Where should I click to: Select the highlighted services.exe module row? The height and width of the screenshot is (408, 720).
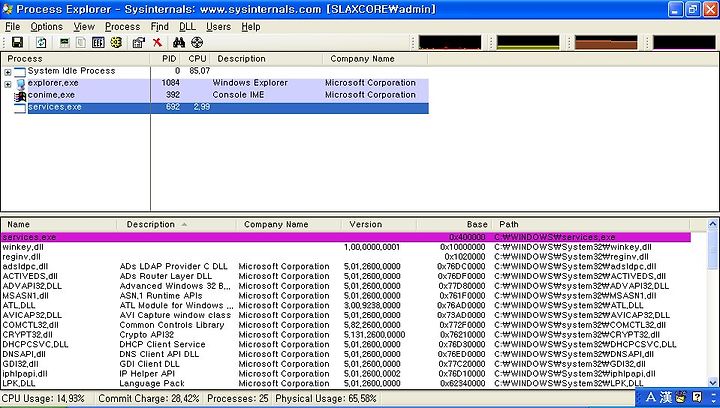[x=346, y=237]
